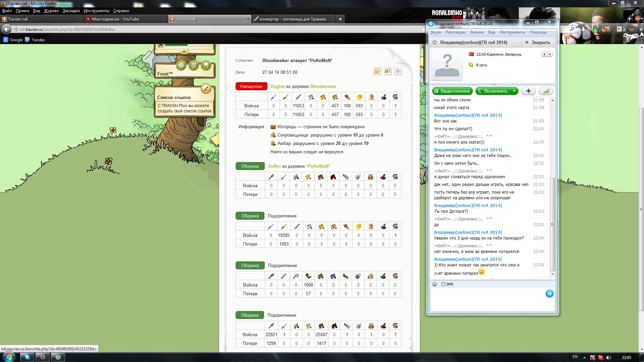Click the hero helmet icon in the Нападение table
The height and width of the screenshot is (362, 644).
[395, 97]
